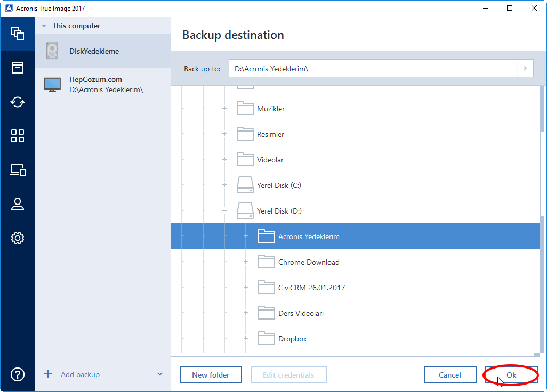Click the Resimler folder icon

tap(245, 134)
